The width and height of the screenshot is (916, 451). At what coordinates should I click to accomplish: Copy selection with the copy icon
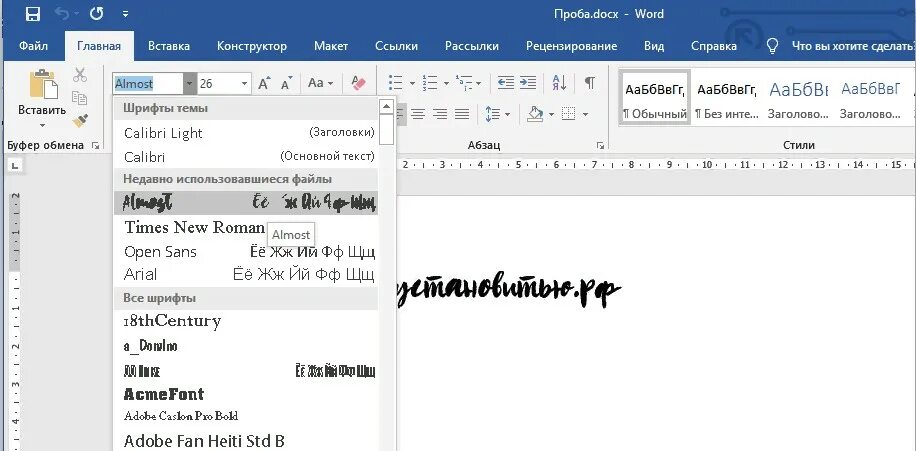pos(79,98)
